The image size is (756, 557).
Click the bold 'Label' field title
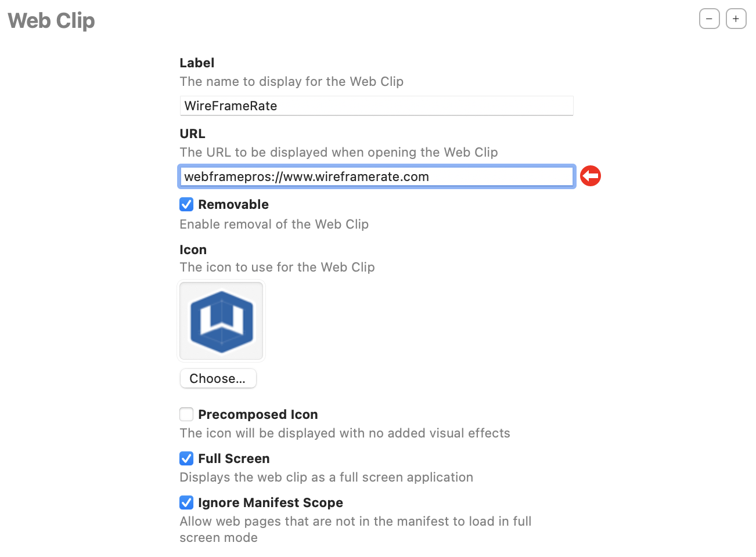pyautogui.click(x=197, y=63)
